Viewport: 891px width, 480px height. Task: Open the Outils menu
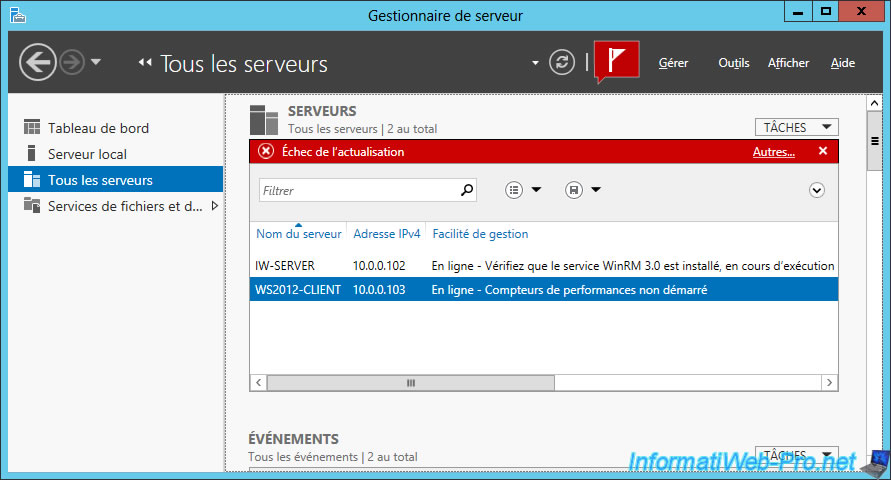click(734, 63)
